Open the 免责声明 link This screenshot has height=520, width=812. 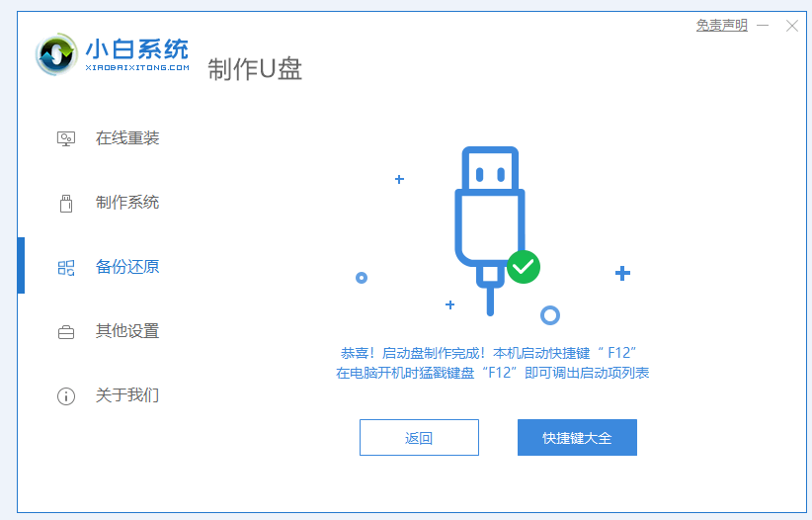[x=721, y=25]
